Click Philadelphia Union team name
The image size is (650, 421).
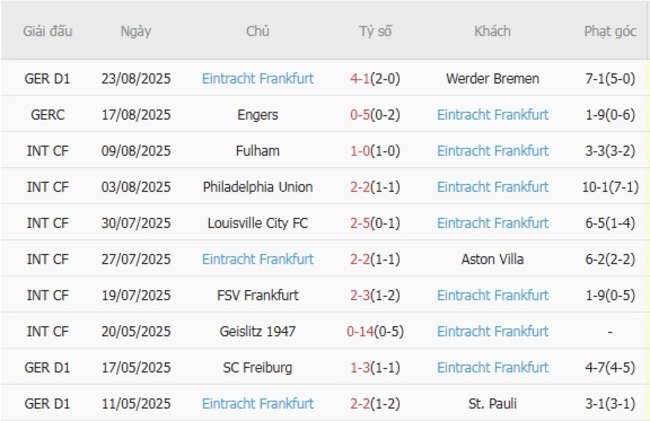[x=257, y=187]
